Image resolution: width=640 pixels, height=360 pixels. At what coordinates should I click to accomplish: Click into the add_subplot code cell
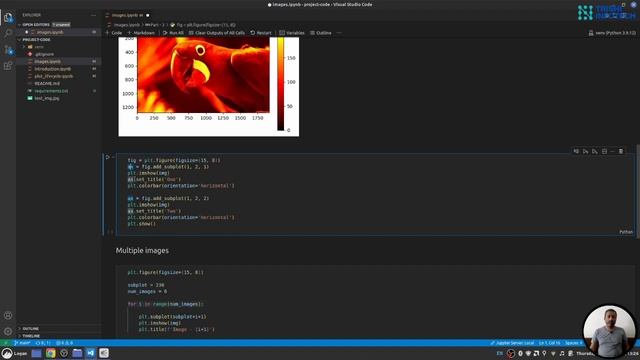pyautogui.click(x=375, y=194)
